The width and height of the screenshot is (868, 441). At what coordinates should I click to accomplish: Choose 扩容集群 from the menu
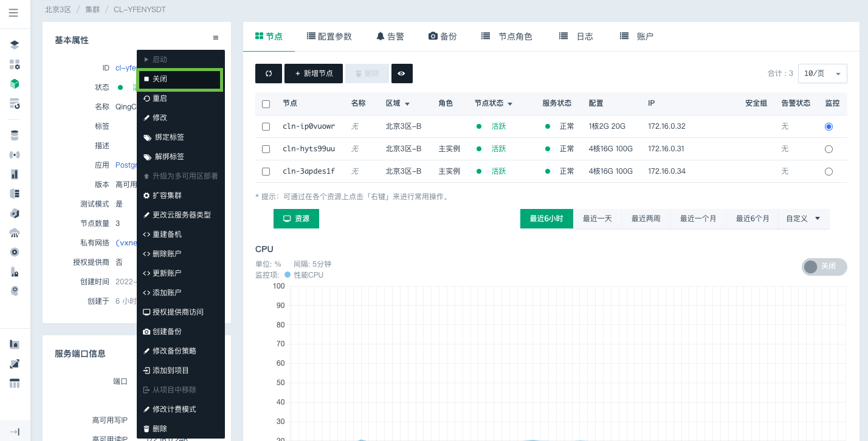click(181, 196)
